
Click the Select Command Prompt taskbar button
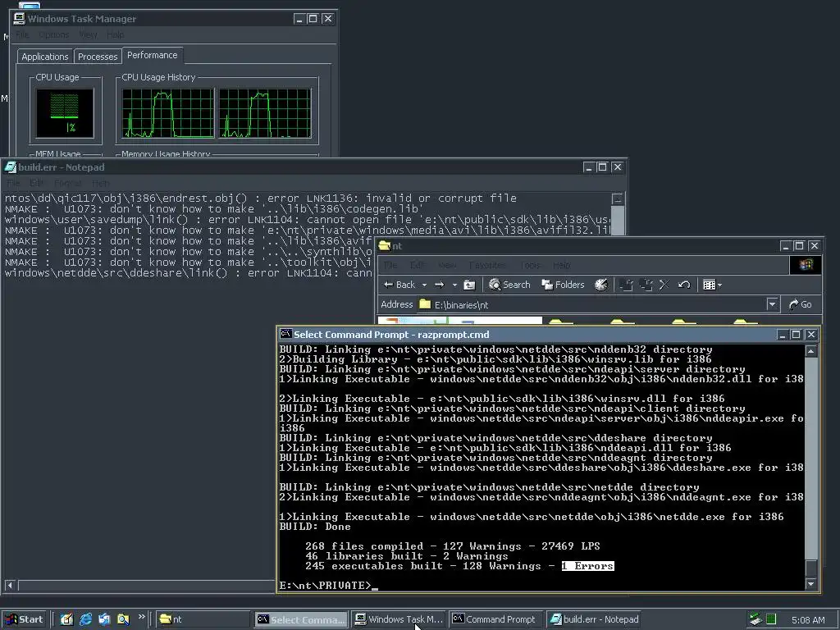[301, 619]
